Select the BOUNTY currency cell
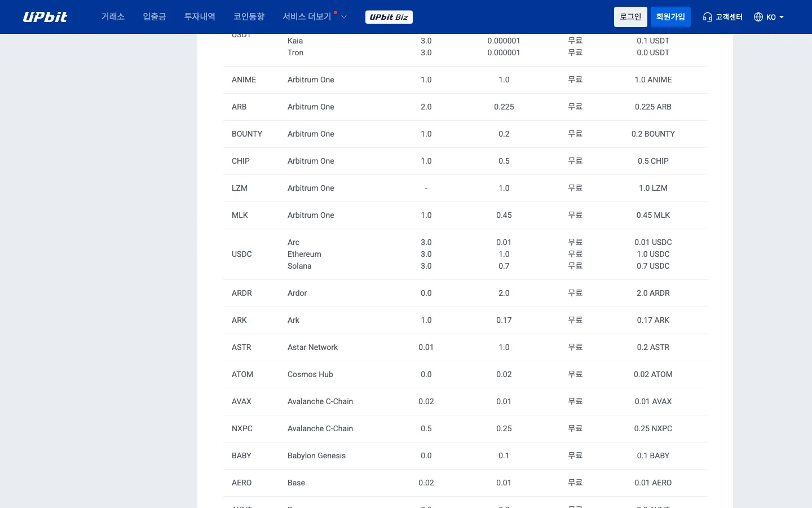Image resolution: width=812 pixels, height=508 pixels. coord(247,134)
